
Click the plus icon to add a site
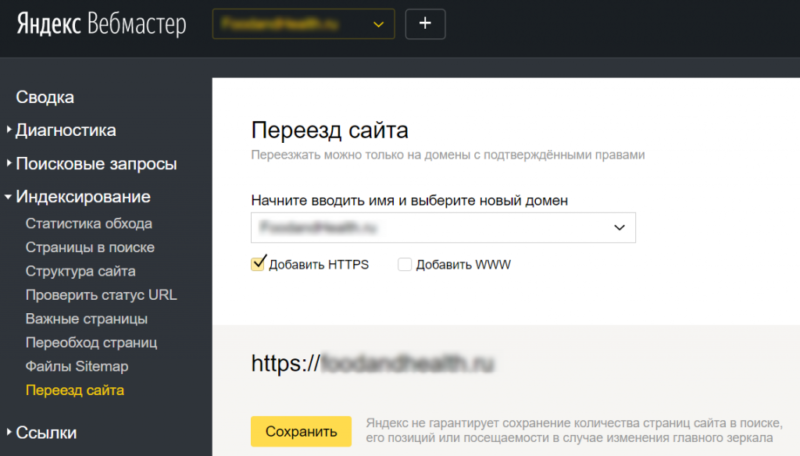click(x=425, y=24)
